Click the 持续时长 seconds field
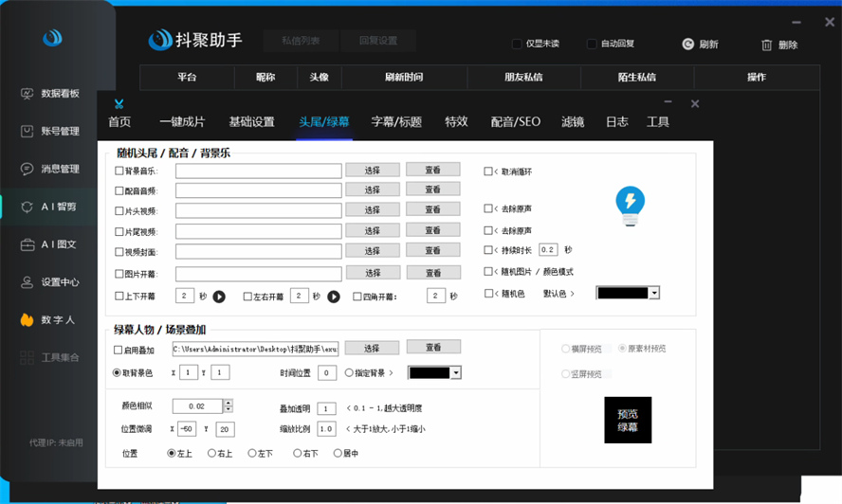 [x=548, y=249]
